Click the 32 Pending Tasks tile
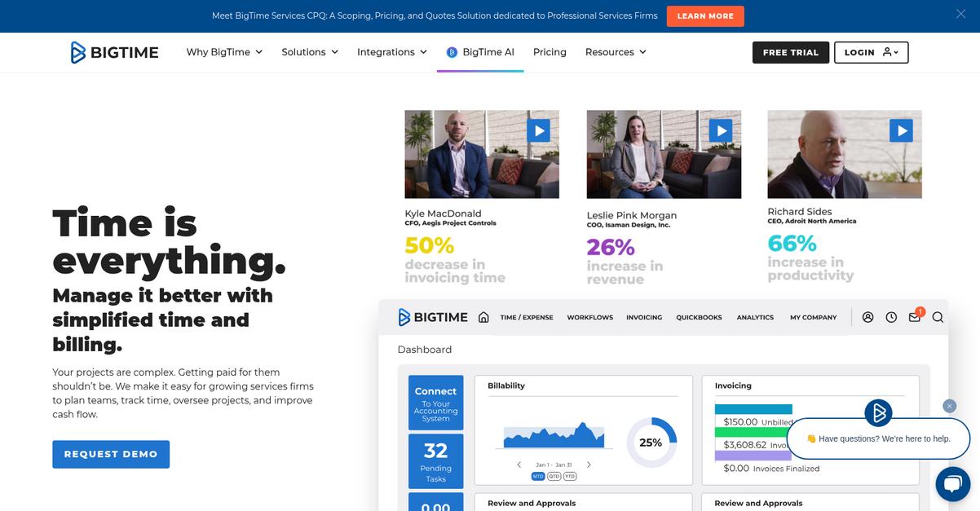Screen dimensions: 980x511 (x=435, y=461)
